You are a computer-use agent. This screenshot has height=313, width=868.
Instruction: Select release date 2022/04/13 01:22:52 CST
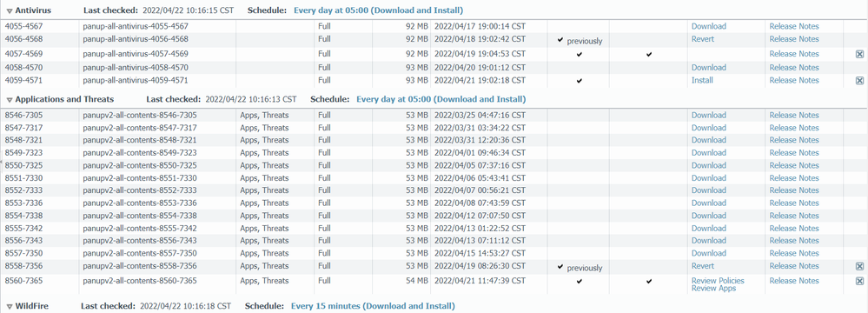480,229
